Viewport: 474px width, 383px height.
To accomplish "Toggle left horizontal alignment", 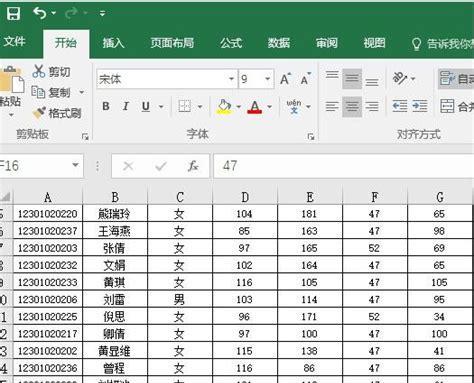I will click(x=332, y=107).
